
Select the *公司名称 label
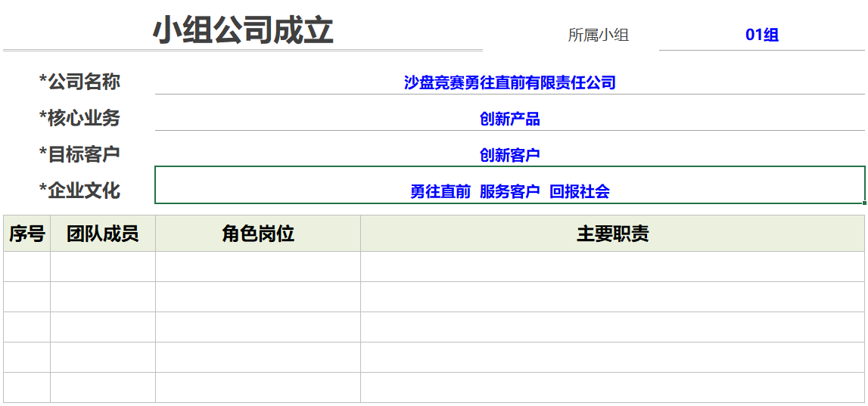[x=79, y=82]
